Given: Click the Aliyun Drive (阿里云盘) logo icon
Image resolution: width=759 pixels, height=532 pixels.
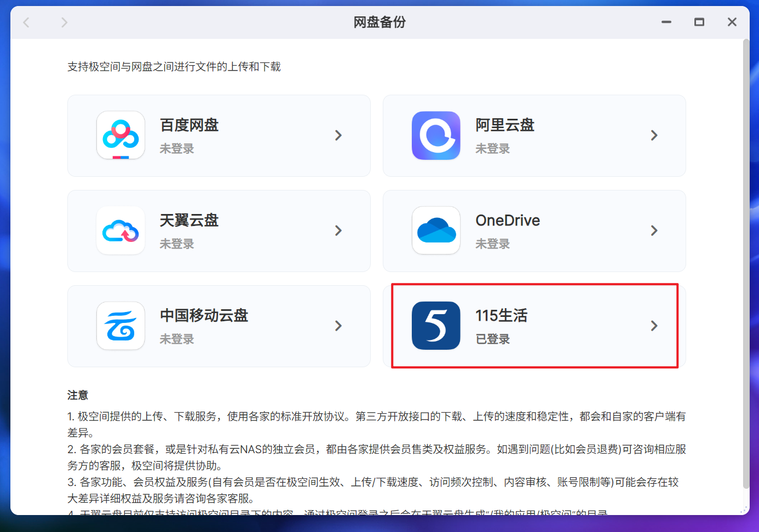Looking at the screenshot, I should [436, 135].
